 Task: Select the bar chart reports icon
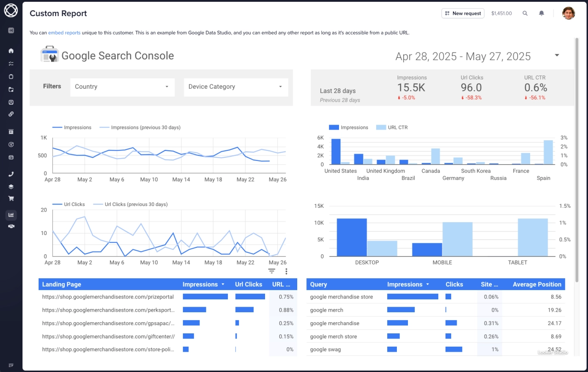pyautogui.click(x=11, y=215)
